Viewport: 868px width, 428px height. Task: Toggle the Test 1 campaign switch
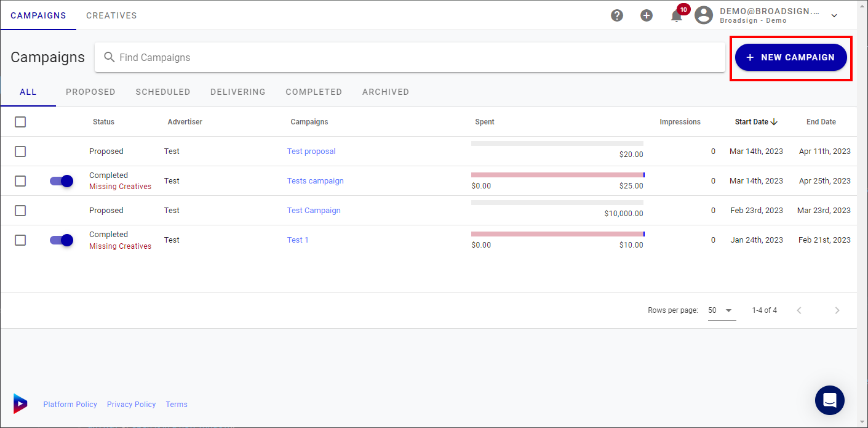point(62,240)
